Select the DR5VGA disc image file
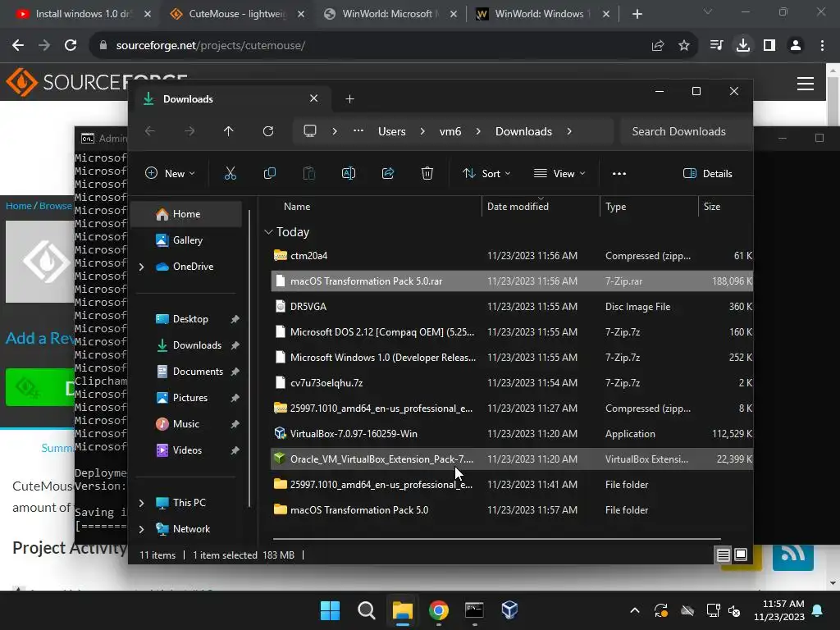840x630 pixels. coord(512,307)
